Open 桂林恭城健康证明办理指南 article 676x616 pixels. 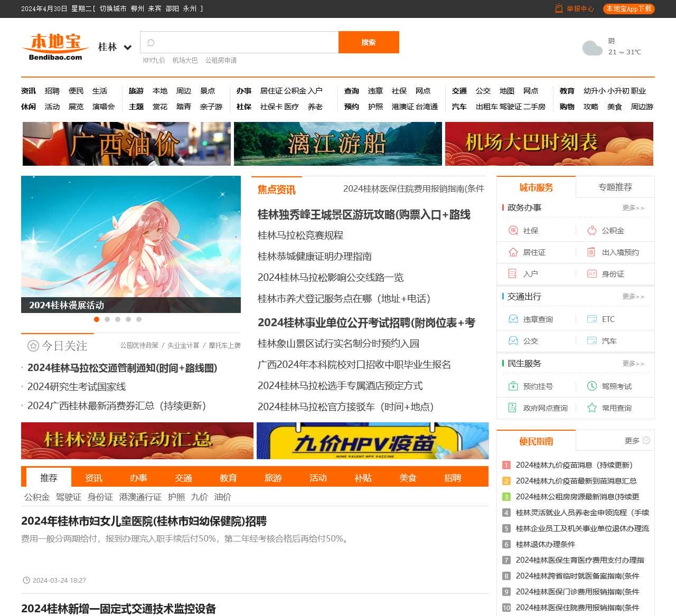pyautogui.click(x=315, y=257)
